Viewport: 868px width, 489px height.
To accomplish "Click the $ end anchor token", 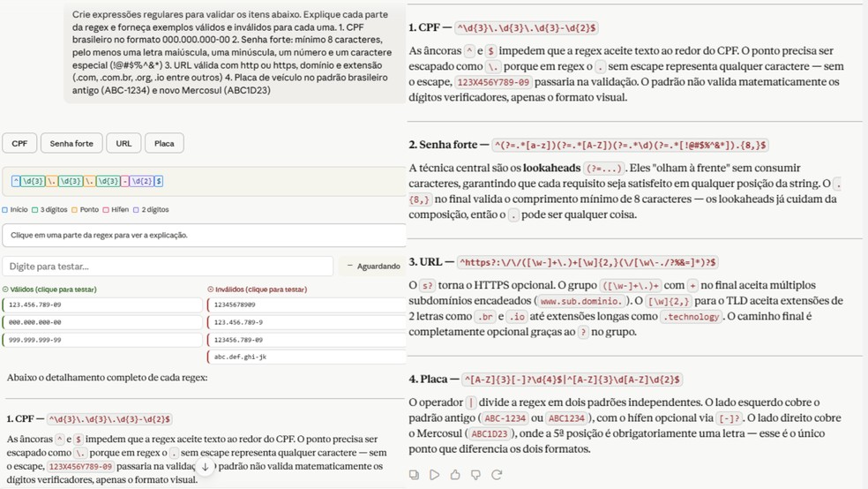I will pyautogui.click(x=159, y=181).
